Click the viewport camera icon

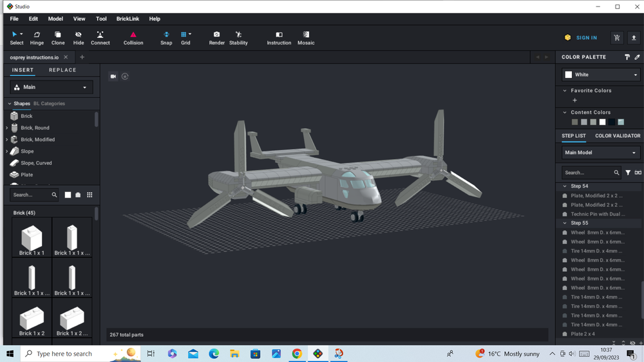pyautogui.click(x=113, y=77)
